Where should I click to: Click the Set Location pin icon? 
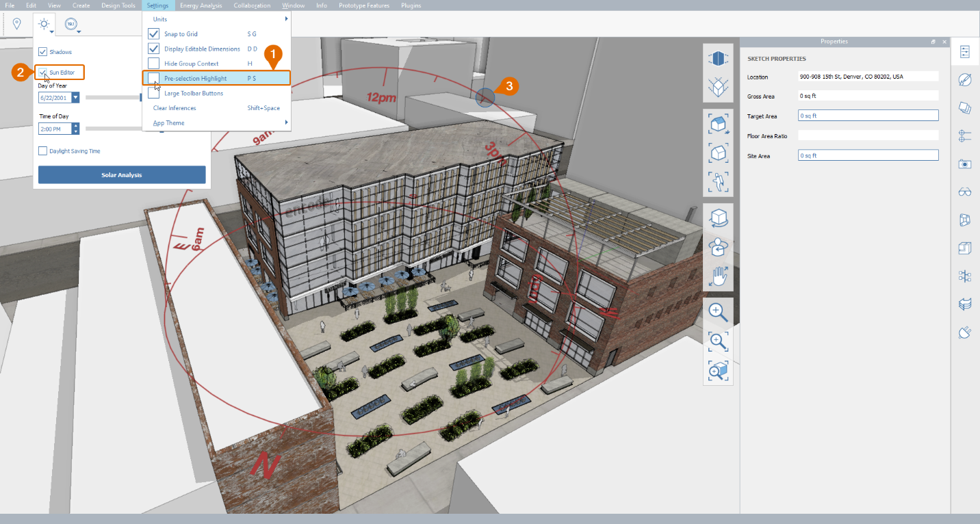[17, 25]
